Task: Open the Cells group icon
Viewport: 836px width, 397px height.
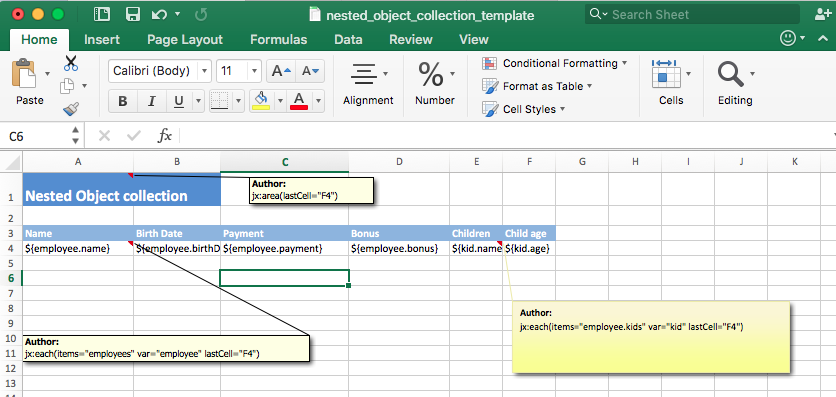Action: pyautogui.click(x=665, y=74)
